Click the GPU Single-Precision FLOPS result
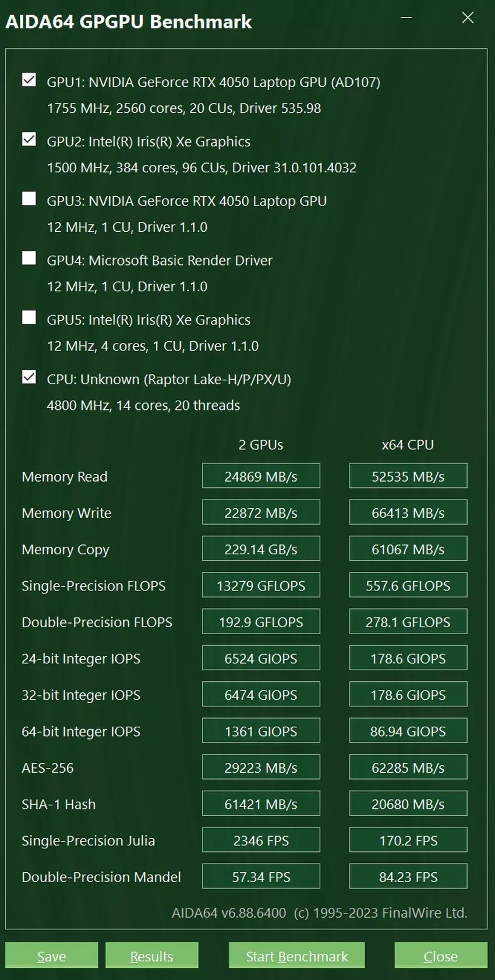 coord(261,586)
